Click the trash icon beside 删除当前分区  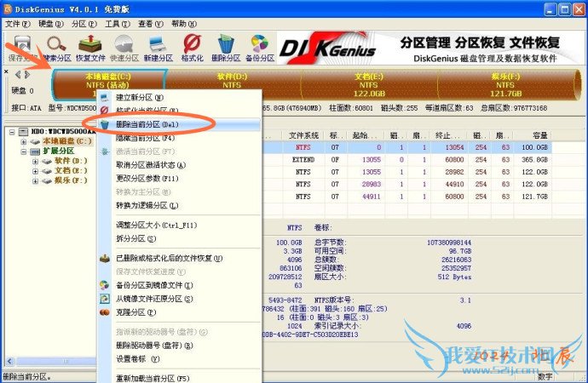(x=105, y=124)
